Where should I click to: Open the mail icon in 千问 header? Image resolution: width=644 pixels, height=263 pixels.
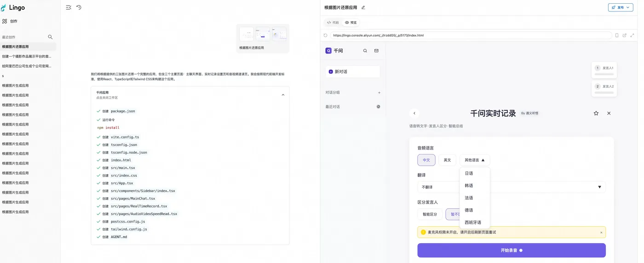tap(376, 51)
